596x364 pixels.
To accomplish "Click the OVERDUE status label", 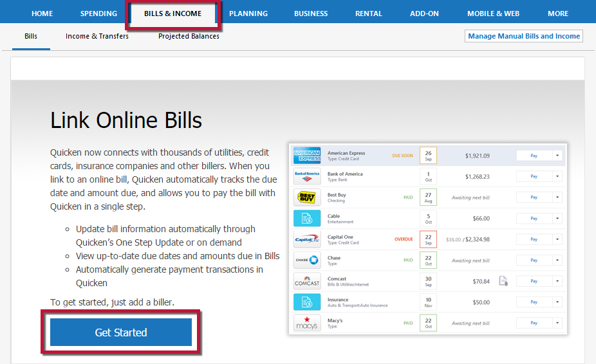I will point(404,239).
